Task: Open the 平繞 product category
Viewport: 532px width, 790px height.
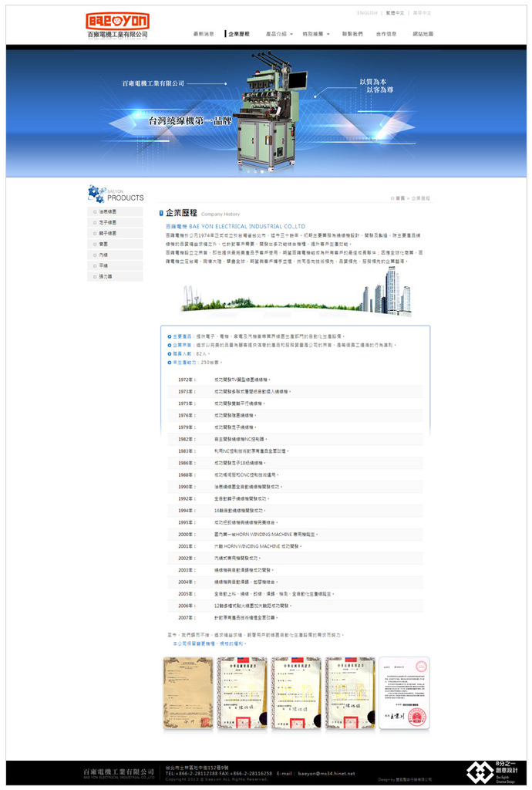Action: pyautogui.click(x=115, y=265)
